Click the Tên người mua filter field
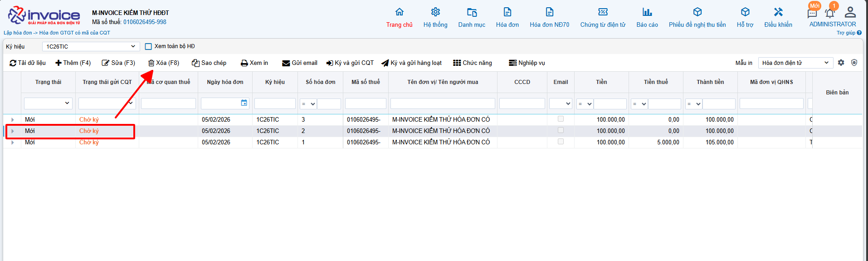 [x=442, y=104]
